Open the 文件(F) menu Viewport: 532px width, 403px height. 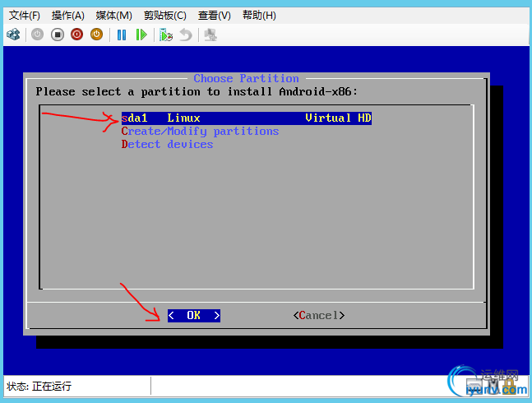pyautogui.click(x=25, y=16)
